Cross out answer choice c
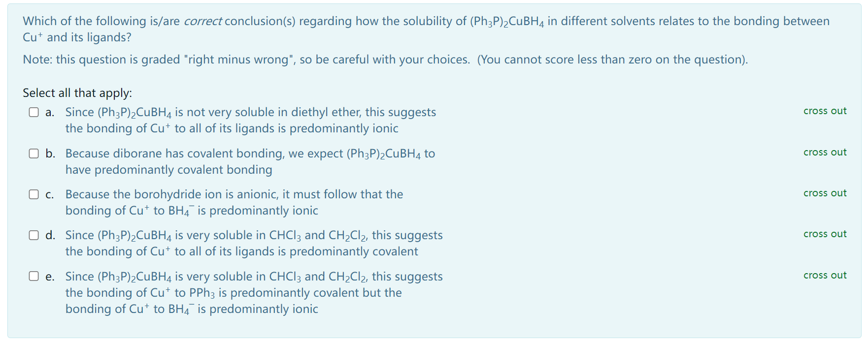868x342 pixels. click(x=825, y=193)
